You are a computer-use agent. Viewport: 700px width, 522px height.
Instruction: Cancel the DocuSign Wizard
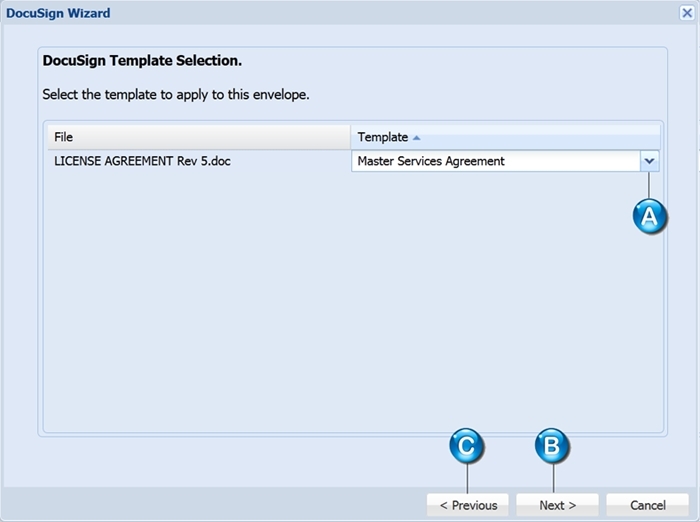tap(647, 505)
